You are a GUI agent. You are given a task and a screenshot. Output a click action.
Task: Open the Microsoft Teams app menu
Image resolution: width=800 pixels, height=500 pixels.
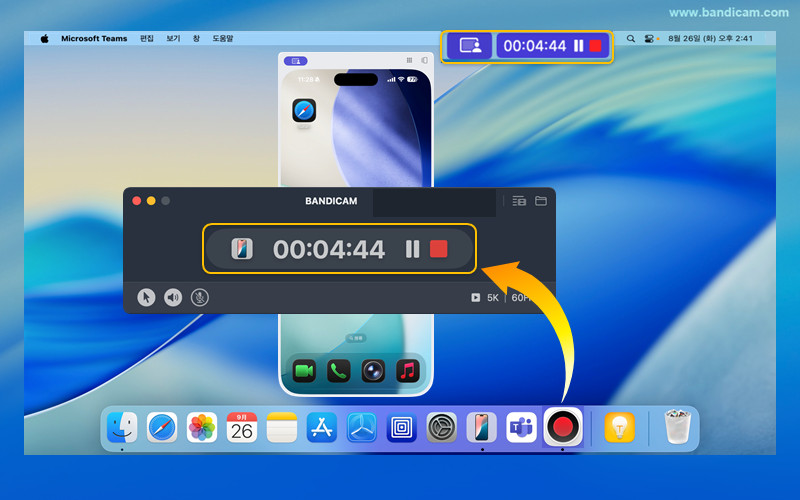(x=94, y=38)
